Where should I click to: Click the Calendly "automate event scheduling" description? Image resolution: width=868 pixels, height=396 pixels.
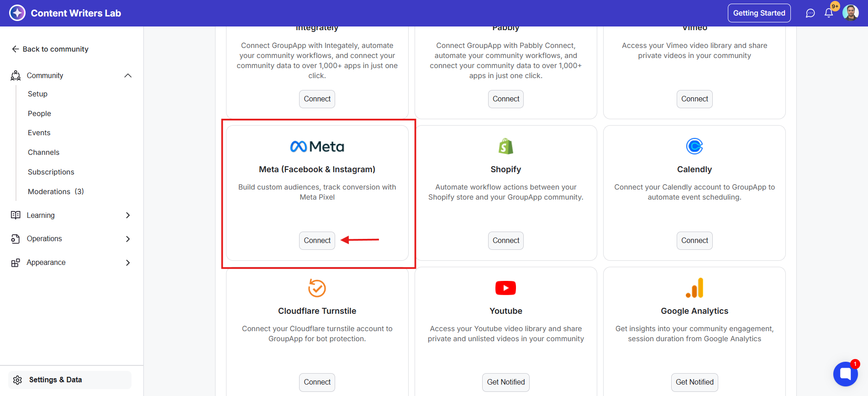694,192
